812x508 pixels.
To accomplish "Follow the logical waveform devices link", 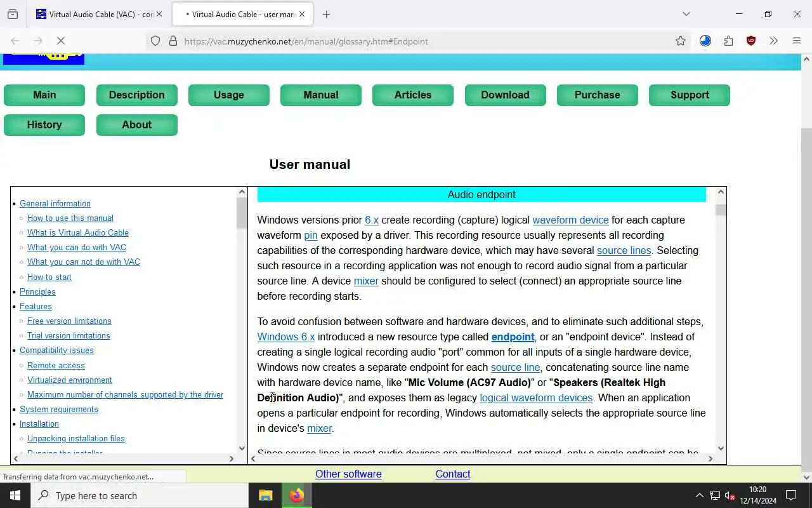I will (536, 398).
